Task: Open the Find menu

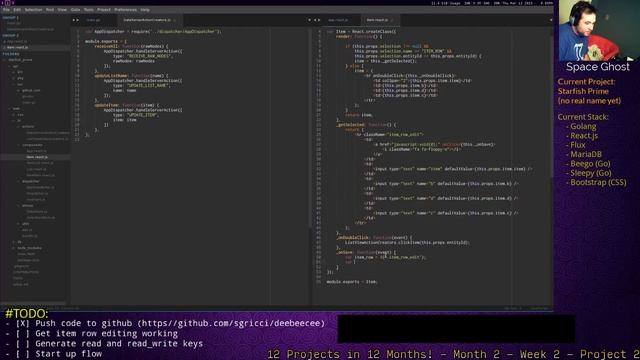Action: click(x=50, y=9)
